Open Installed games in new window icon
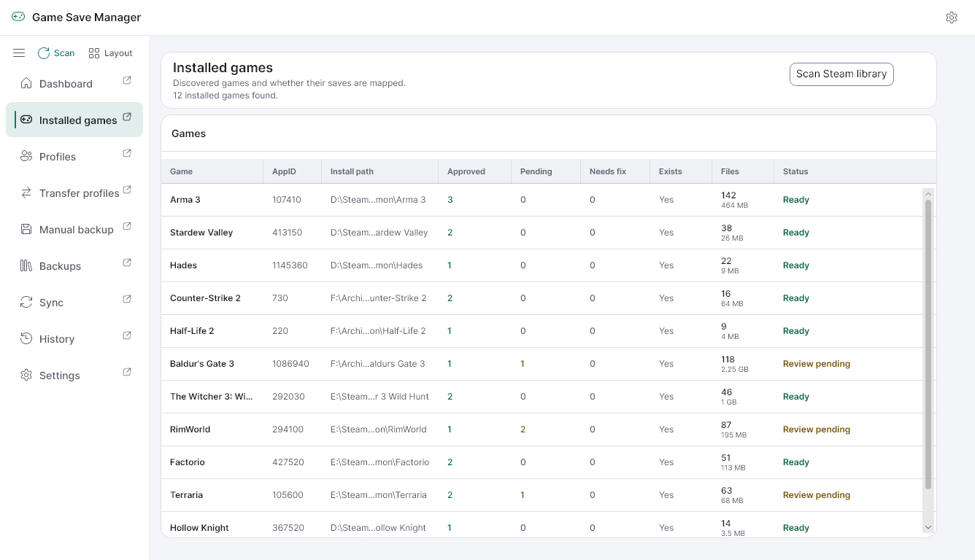 click(x=127, y=117)
